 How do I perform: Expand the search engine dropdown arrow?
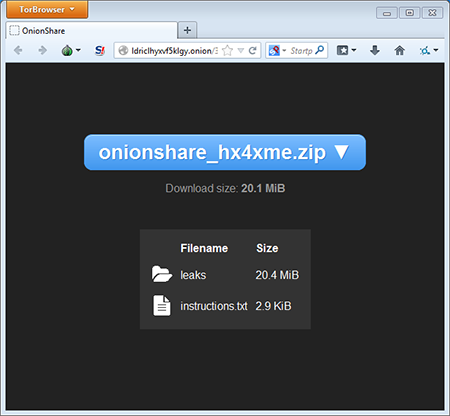[284, 51]
